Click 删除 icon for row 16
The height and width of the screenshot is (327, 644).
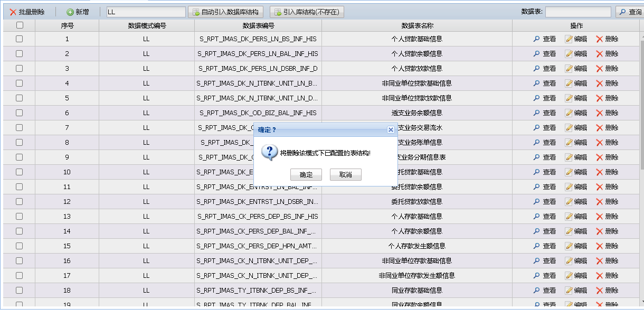(600, 261)
